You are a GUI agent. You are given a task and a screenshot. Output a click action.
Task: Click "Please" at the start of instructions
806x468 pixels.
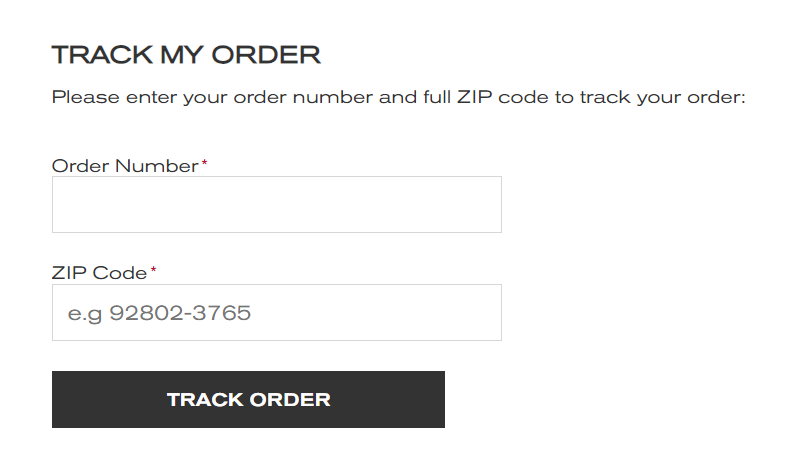click(79, 98)
